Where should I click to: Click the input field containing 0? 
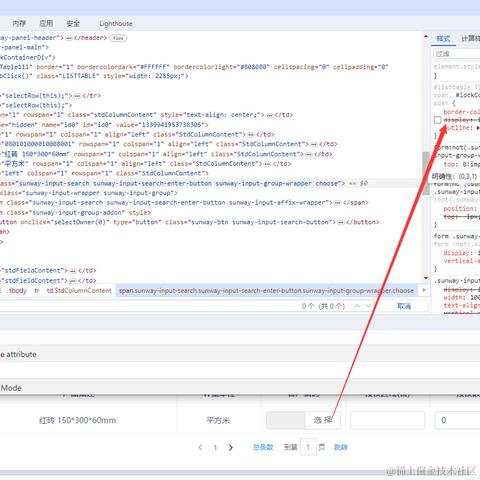pos(457,420)
